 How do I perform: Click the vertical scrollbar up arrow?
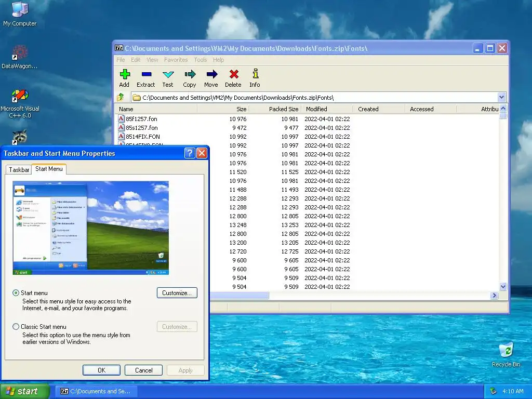(x=503, y=109)
